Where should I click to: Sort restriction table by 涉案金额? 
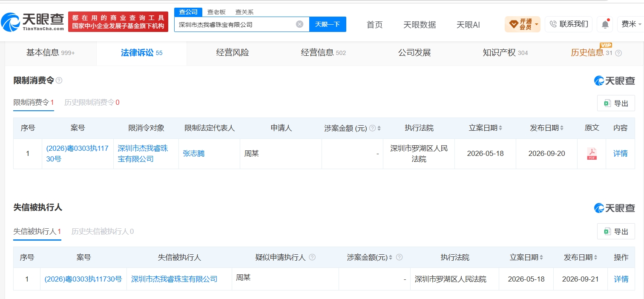point(379,128)
